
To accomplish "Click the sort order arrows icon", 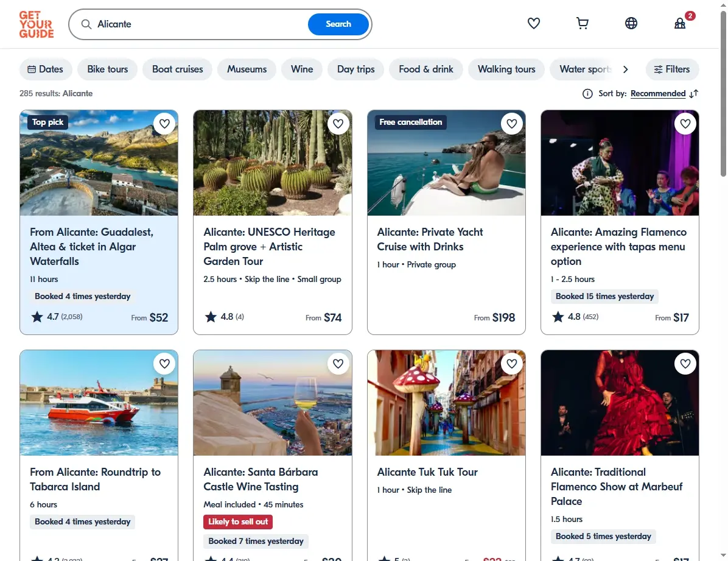I will (694, 94).
